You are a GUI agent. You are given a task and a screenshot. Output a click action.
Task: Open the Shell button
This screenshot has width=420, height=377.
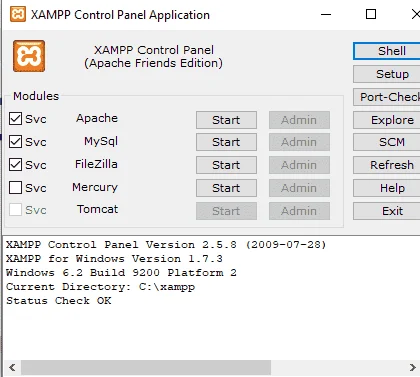(387, 51)
